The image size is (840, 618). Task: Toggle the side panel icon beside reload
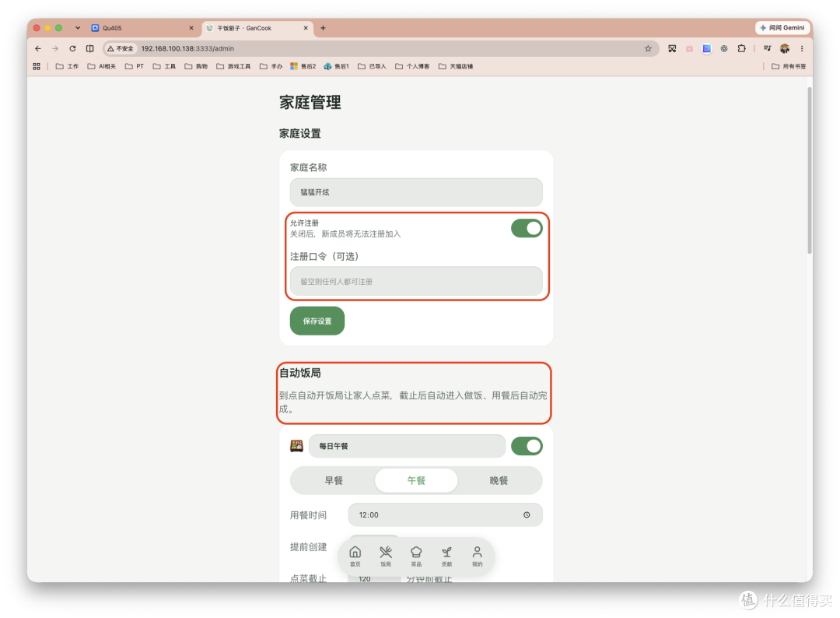[90, 48]
